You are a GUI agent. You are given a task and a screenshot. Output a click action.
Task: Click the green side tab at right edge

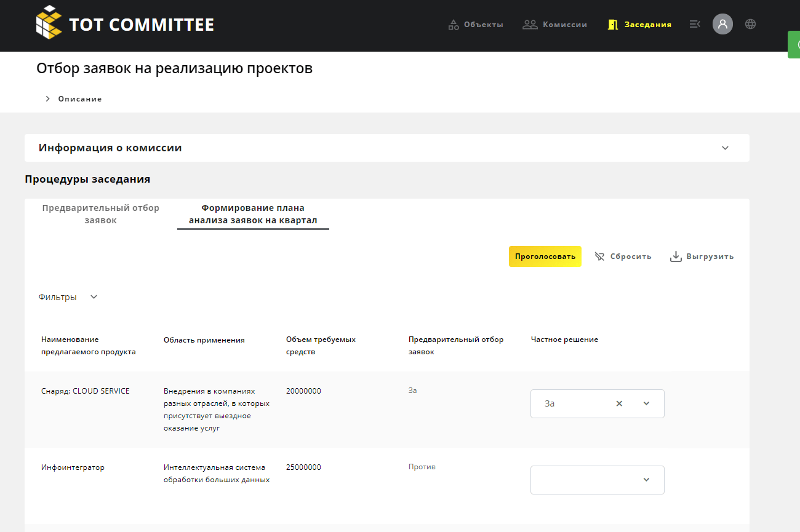[794, 45]
